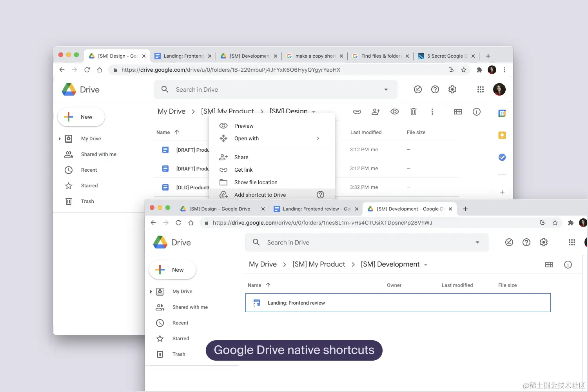Open a new tab in the Development browser window
The image size is (588, 392).
click(x=465, y=209)
